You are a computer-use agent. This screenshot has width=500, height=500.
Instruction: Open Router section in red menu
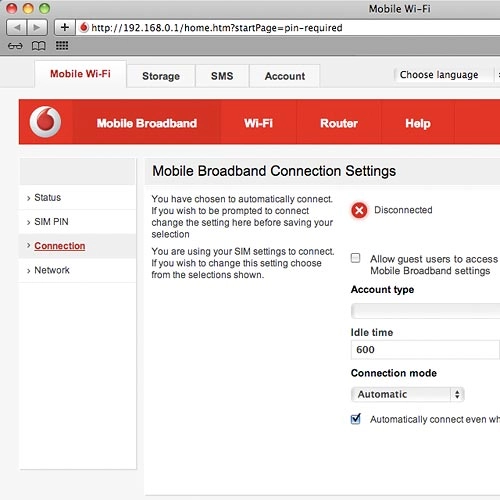339,123
